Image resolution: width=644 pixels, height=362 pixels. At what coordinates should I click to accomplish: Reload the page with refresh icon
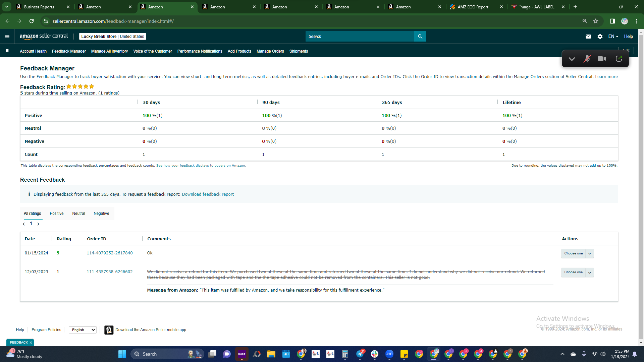point(32,21)
